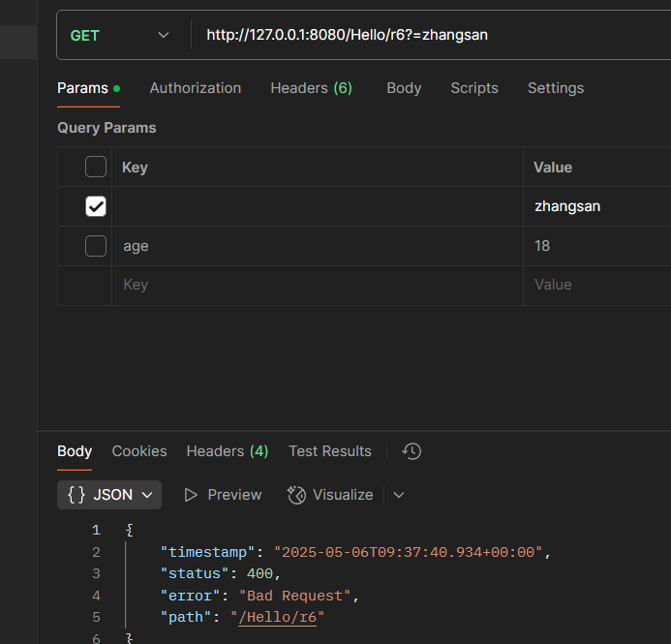The height and width of the screenshot is (644, 671).
Task: Switch to the Params tab
Action: (88, 88)
